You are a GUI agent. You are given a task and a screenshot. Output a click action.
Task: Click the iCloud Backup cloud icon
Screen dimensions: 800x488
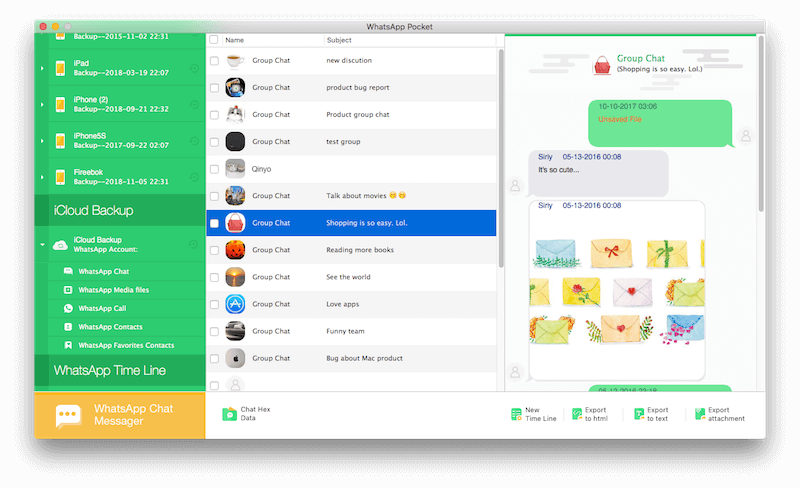60,245
